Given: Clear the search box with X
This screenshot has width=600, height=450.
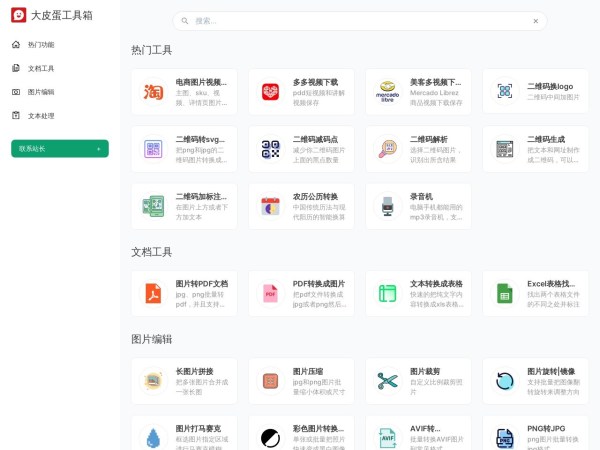Looking at the screenshot, I should [535, 21].
